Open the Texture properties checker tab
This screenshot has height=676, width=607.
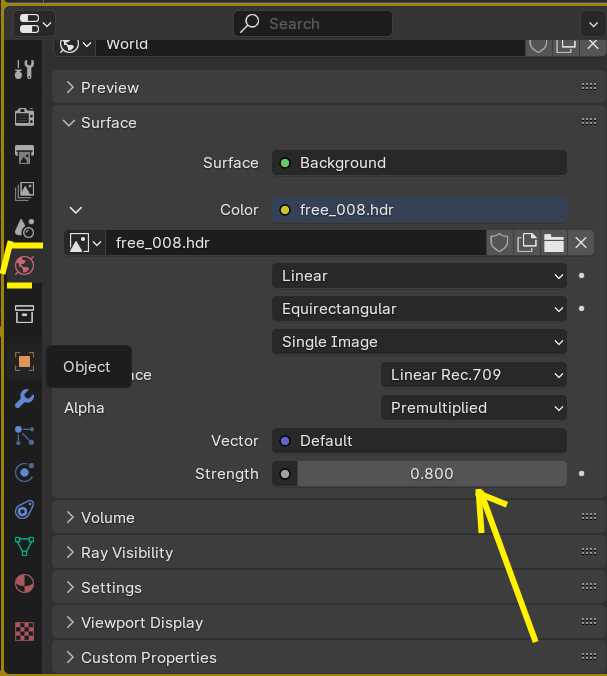coord(24,631)
